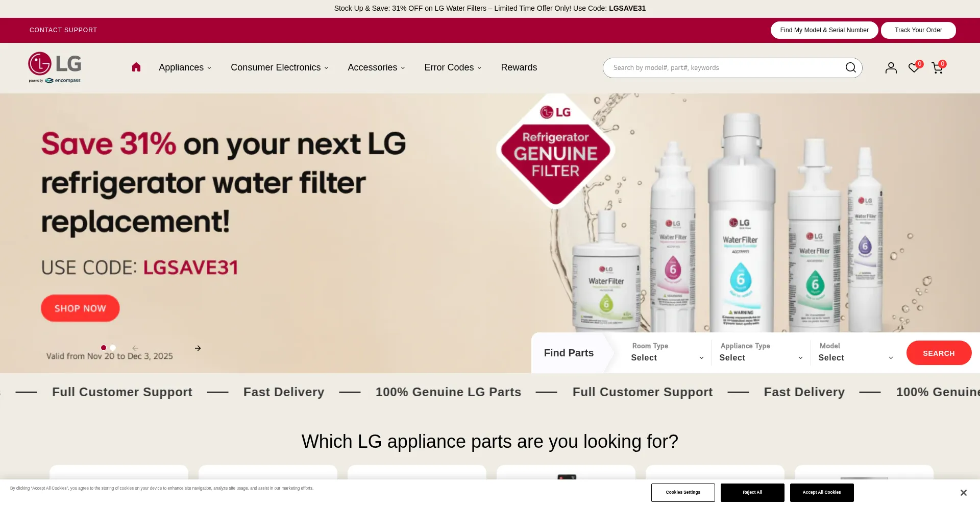Open the Model dropdown
The width and height of the screenshot is (980, 507).
(x=855, y=353)
